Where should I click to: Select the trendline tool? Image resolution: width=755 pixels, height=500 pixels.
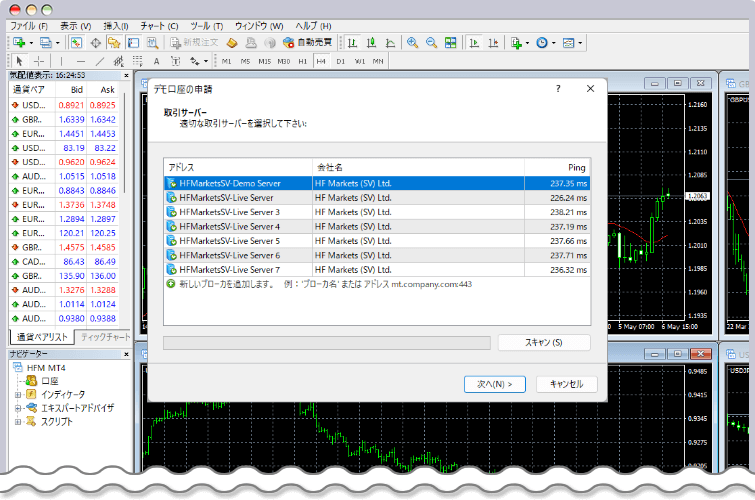pyautogui.click(x=100, y=61)
